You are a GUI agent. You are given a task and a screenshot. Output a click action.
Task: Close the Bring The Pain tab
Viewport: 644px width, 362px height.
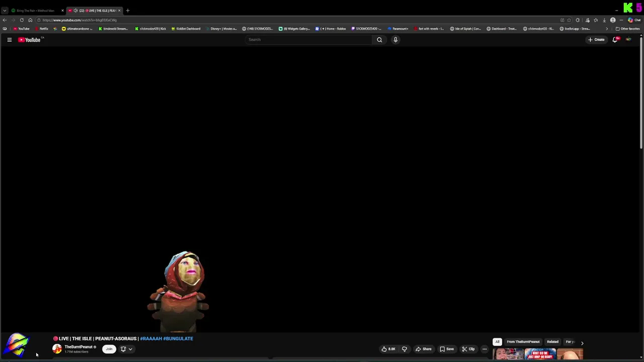[62, 11]
